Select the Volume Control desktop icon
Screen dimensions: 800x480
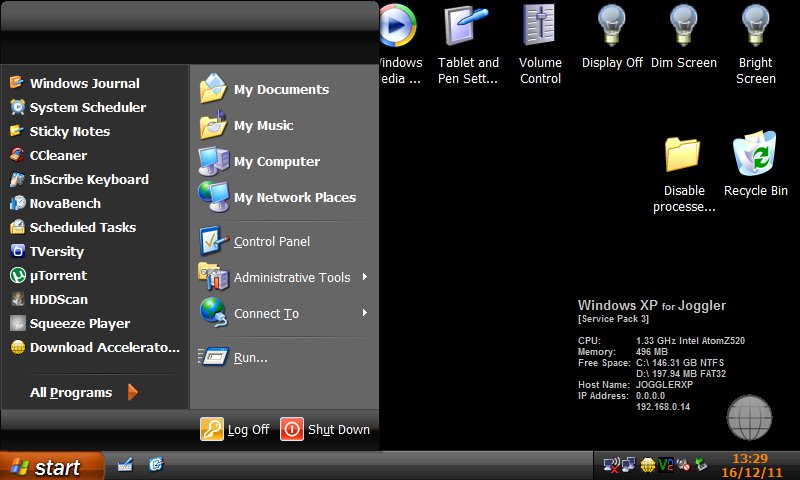(x=540, y=44)
